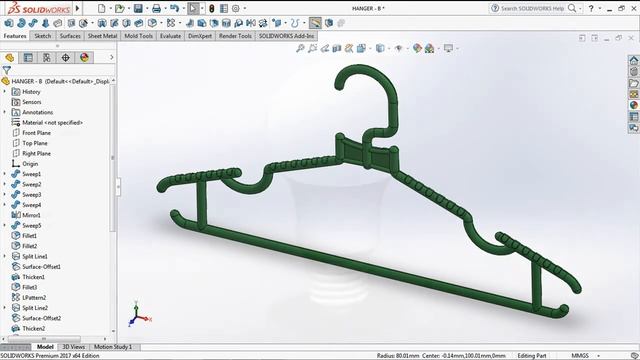The width and height of the screenshot is (640, 360).
Task: Expand the History tree node
Action: (5, 91)
